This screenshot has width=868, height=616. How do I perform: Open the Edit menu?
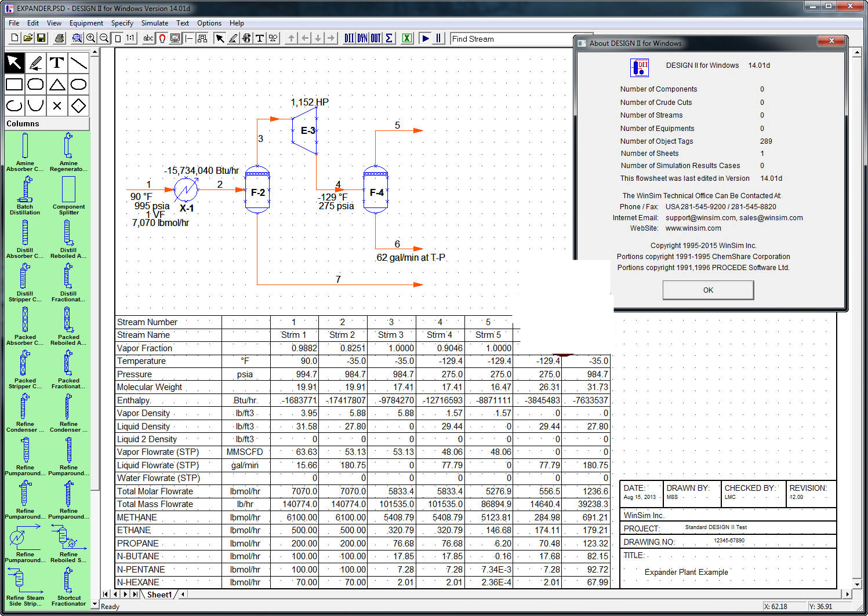33,23
